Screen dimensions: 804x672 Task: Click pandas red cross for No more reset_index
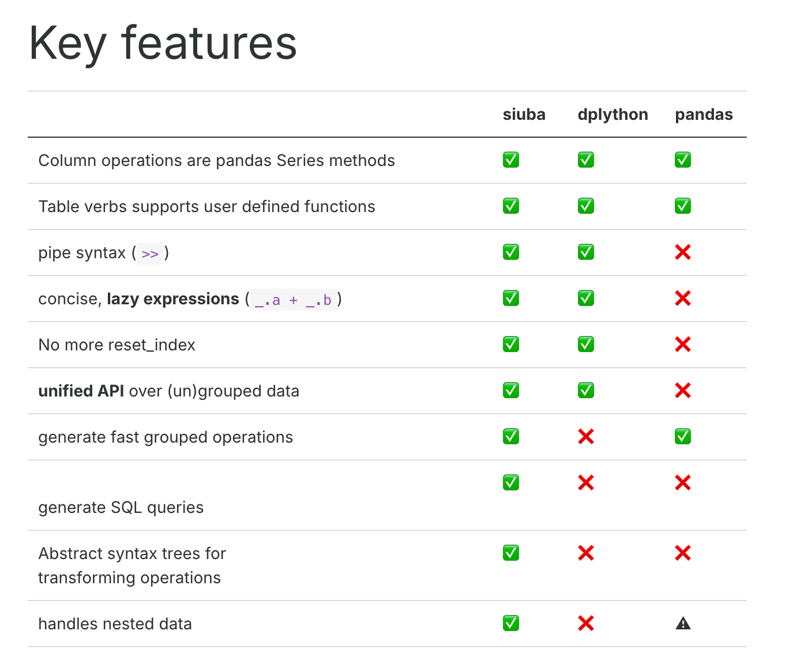(x=683, y=345)
